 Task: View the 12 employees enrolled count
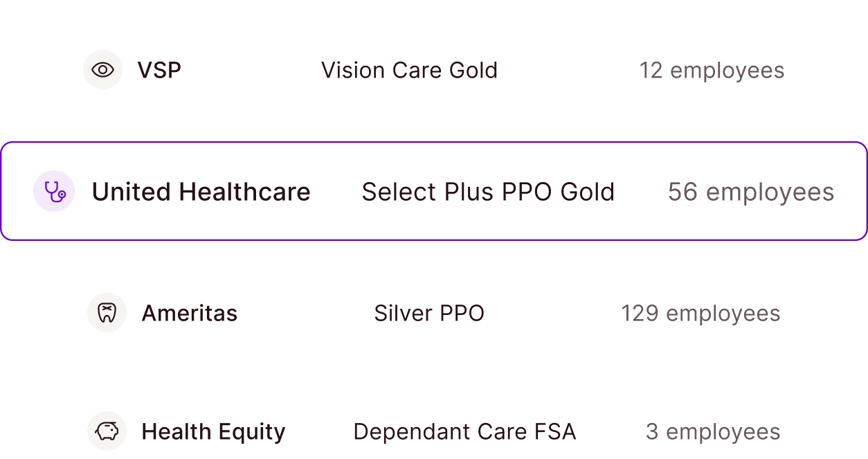(712, 70)
